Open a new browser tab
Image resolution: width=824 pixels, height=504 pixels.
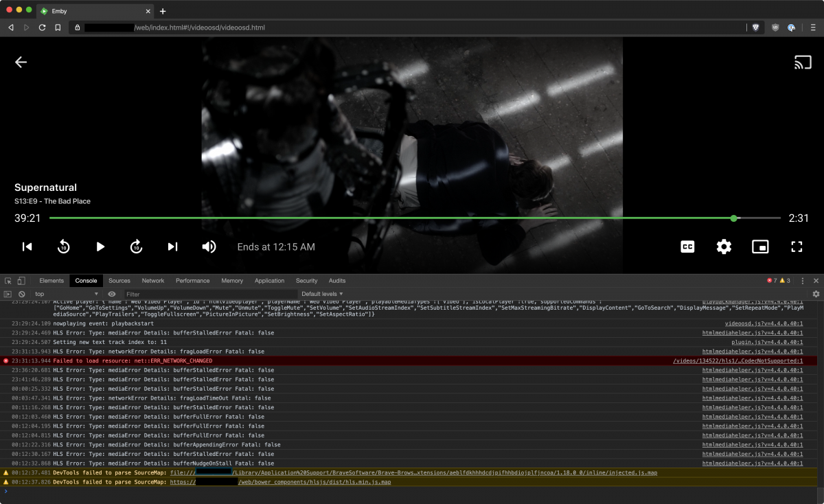[163, 11]
